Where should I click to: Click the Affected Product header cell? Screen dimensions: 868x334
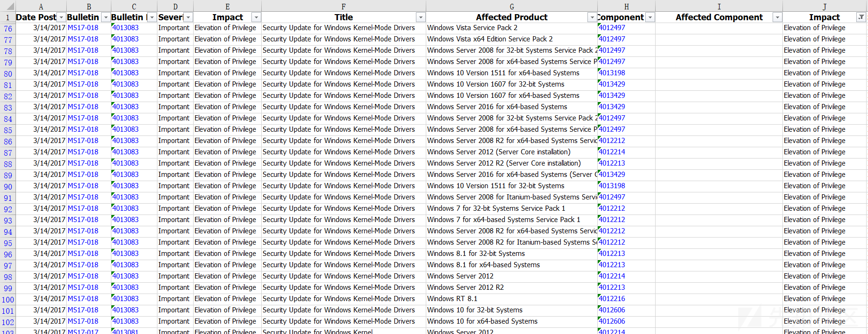[x=512, y=17]
